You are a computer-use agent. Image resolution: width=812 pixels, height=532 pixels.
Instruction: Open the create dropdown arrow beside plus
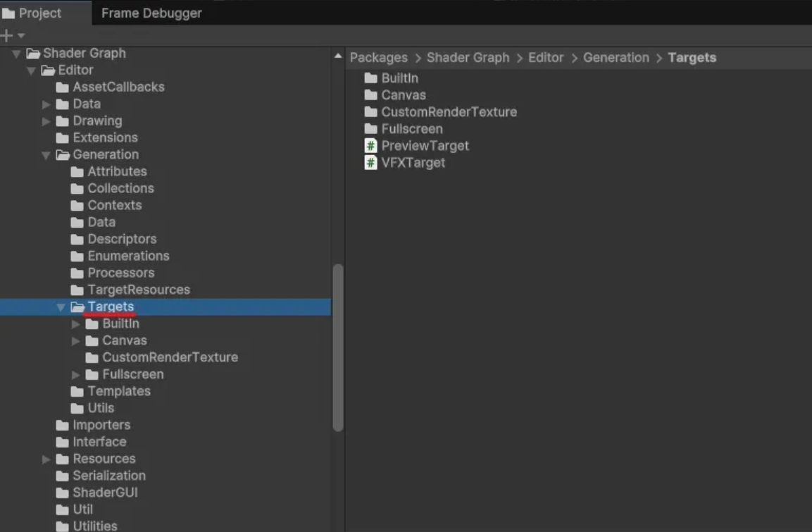coord(21,36)
